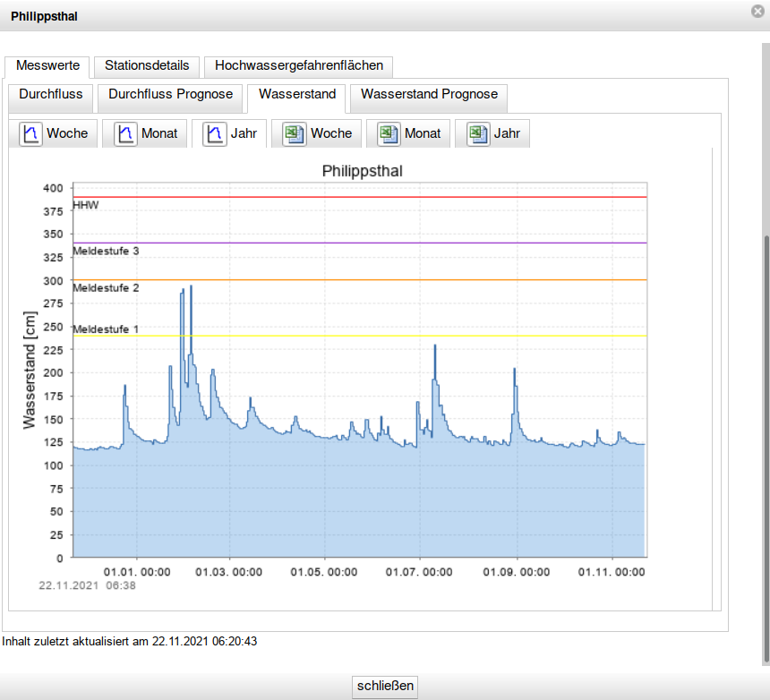
Task: Click the chart icon for Woche view
Action: (31, 133)
